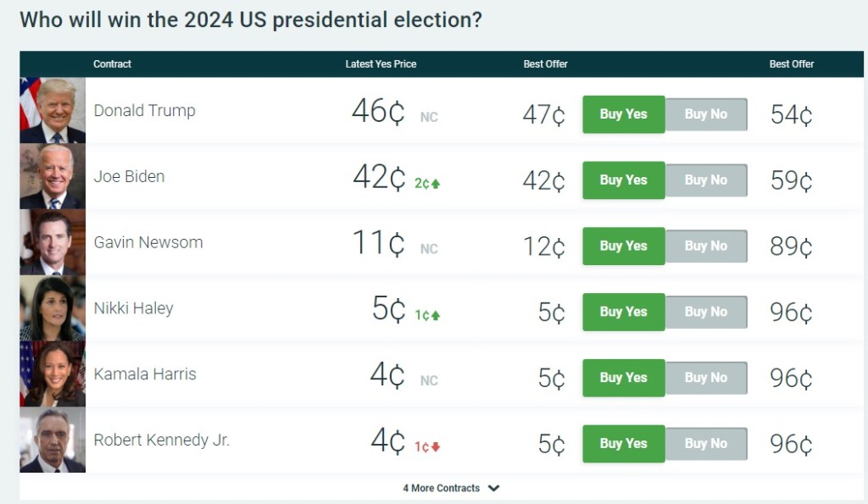
Task: Open Gavin Newsom's portrait thumbnail
Action: 53,242
